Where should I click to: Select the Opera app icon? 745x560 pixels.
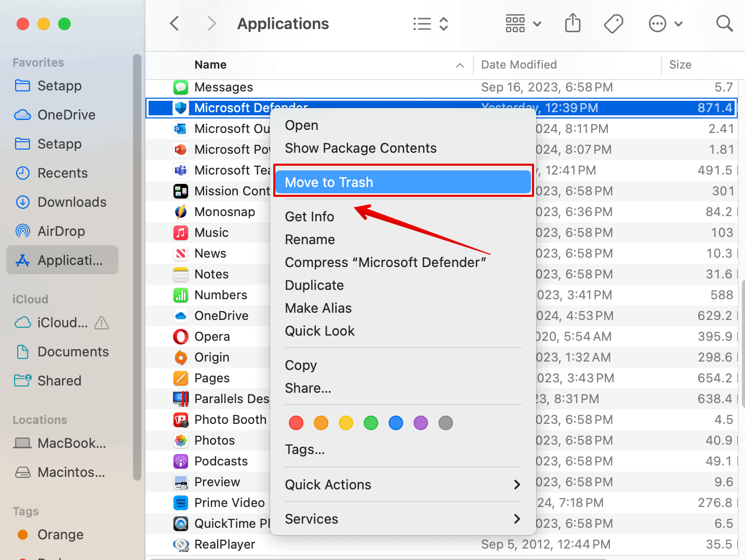click(181, 337)
